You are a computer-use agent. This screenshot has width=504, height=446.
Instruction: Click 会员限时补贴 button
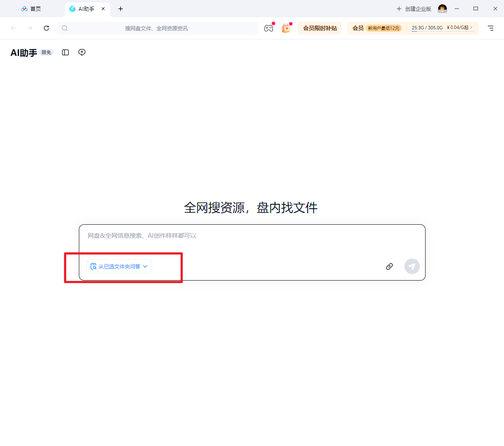[x=320, y=28]
